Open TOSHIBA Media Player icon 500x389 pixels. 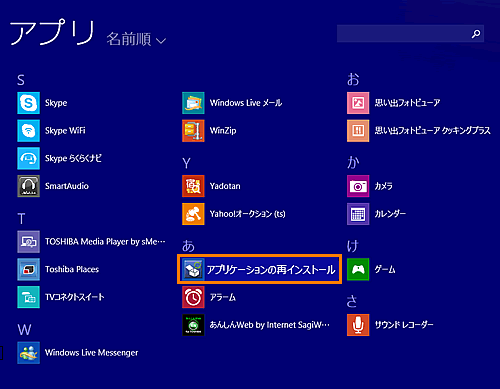(28, 242)
